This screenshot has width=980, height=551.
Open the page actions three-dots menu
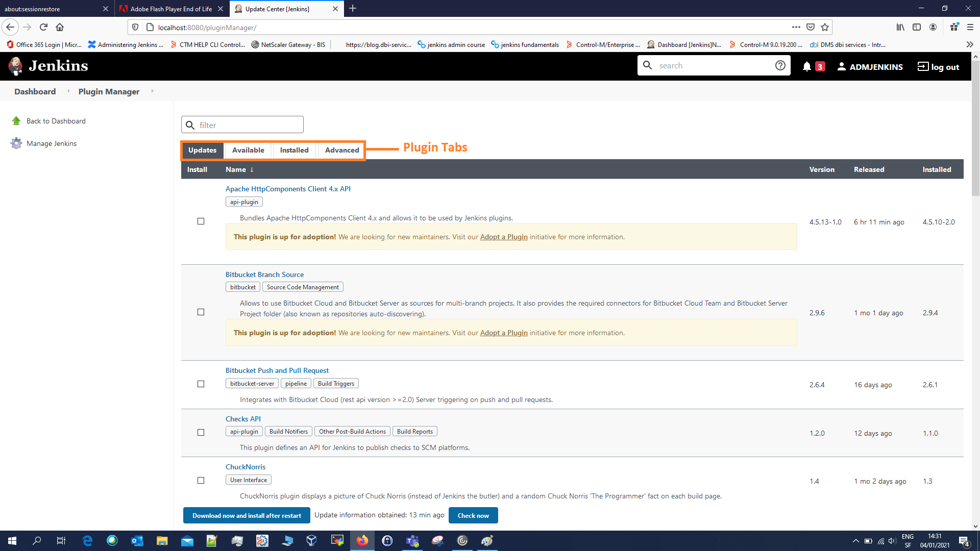(x=796, y=27)
